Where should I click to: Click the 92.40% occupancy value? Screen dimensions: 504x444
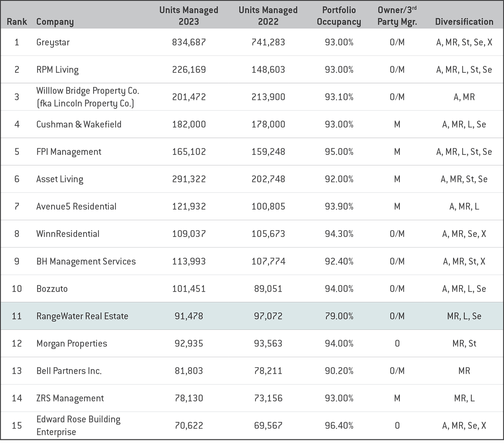[x=339, y=261]
